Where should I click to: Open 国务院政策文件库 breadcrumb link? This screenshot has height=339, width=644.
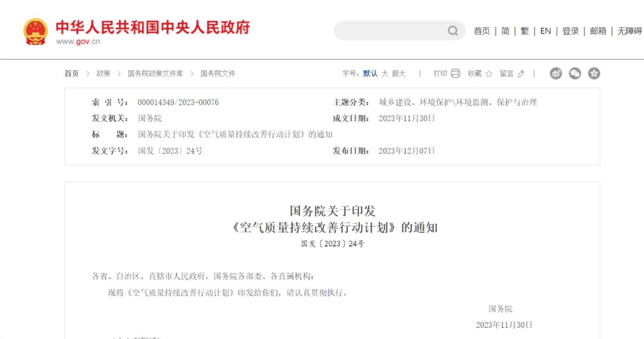pos(156,73)
